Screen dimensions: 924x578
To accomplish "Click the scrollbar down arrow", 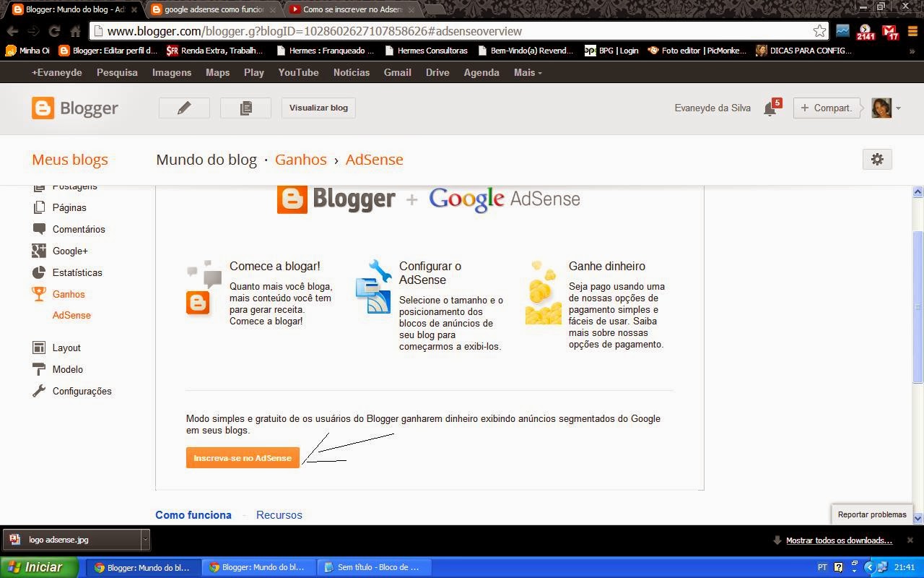I will point(918,518).
